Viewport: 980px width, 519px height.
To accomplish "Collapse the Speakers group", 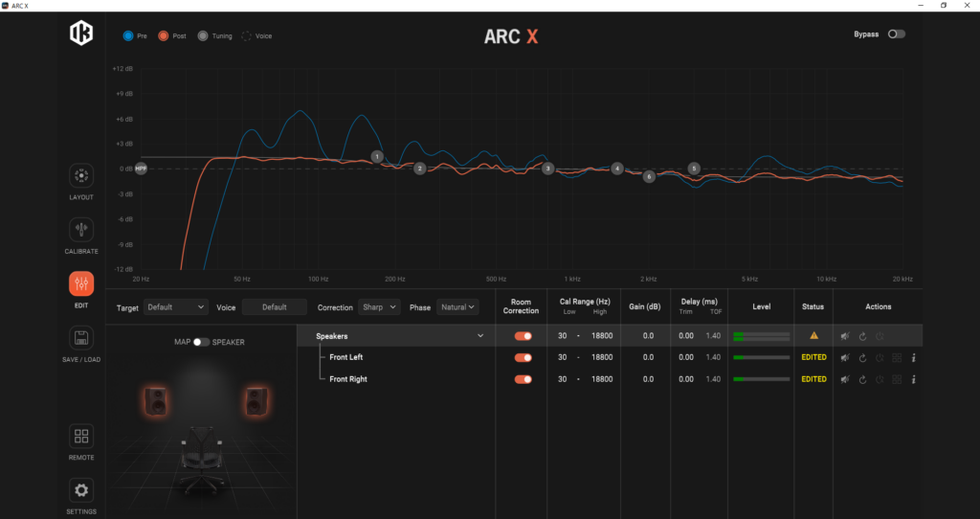I will [480, 336].
